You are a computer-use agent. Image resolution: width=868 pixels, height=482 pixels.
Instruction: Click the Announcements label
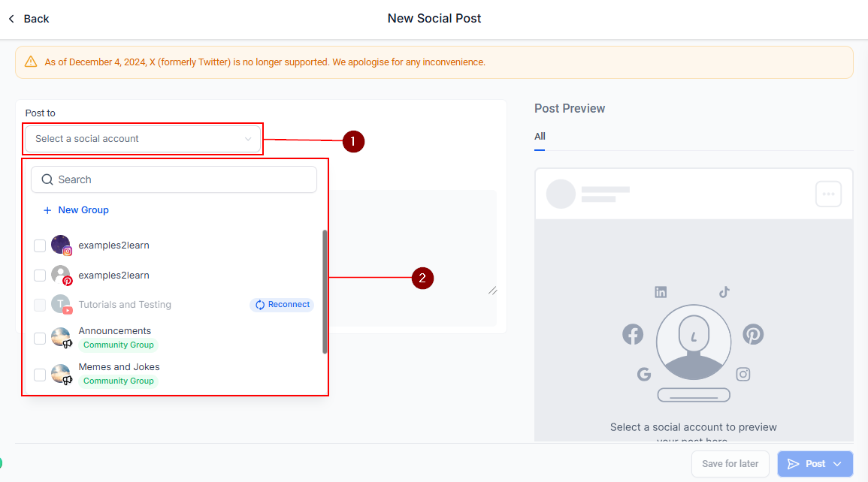114,330
